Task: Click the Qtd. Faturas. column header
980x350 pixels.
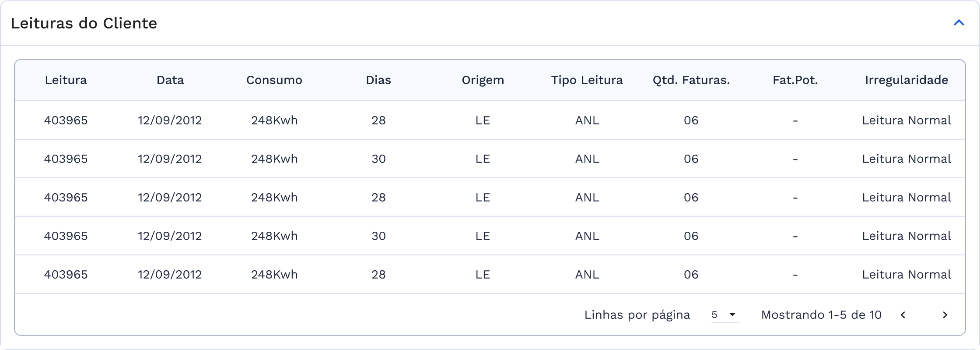Action: (691, 80)
